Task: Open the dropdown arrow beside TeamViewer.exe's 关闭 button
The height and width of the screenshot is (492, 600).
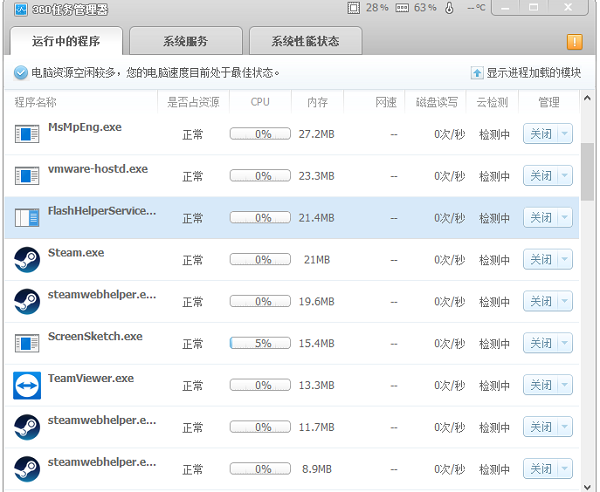Action: 565,386
